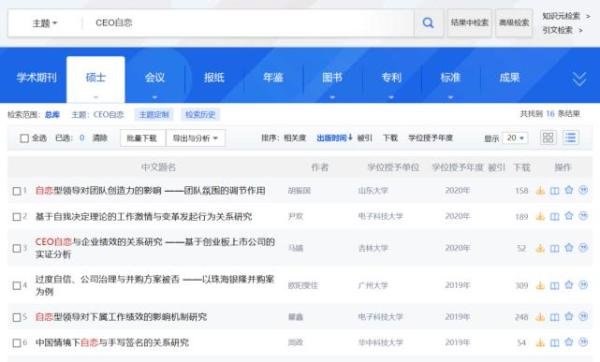Viewport: 600px width, 362px height.
Task: Switch to the 成果 tab
Action: [x=509, y=78]
